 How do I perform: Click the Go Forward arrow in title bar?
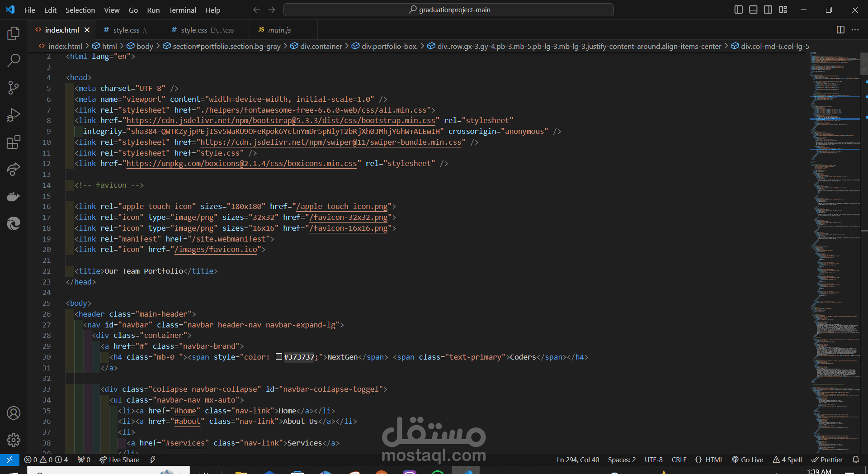pyautogui.click(x=272, y=10)
